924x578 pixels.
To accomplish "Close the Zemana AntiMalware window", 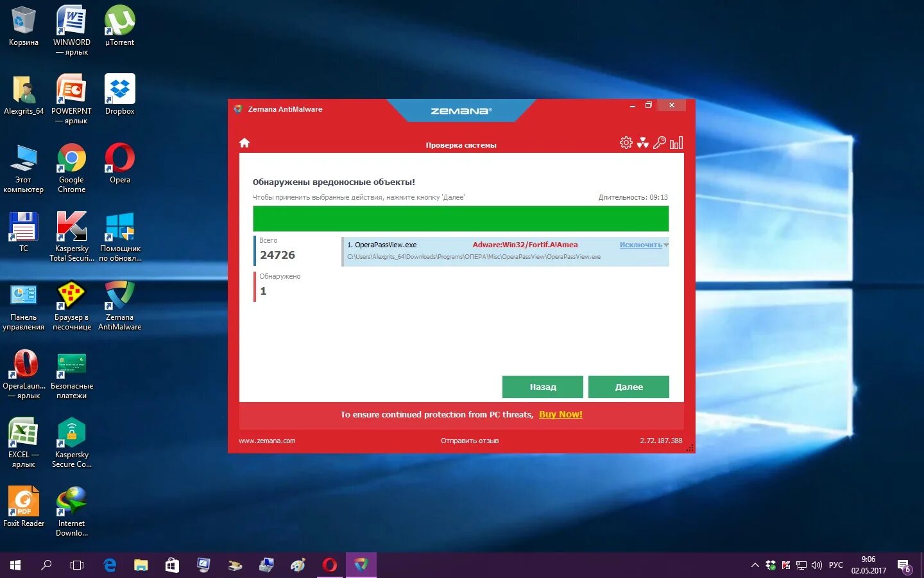I will [x=672, y=105].
